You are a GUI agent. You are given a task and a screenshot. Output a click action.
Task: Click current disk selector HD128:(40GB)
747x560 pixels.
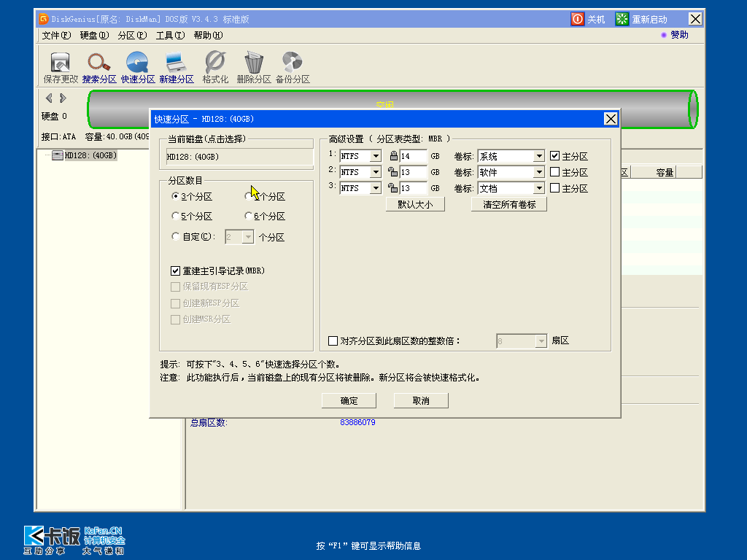click(239, 157)
